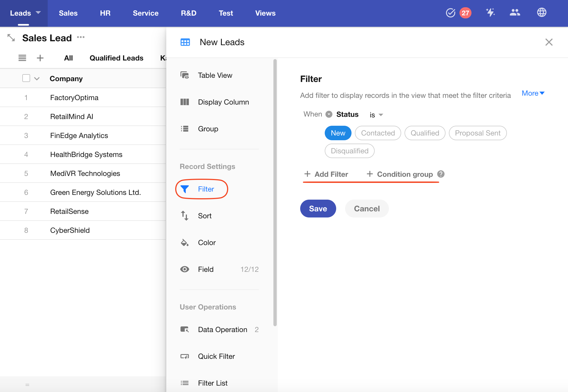The width and height of the screenshot is (568, 392).
Task: Tick the select-all checkbox beside Company
Action: [x=26, y=78]
